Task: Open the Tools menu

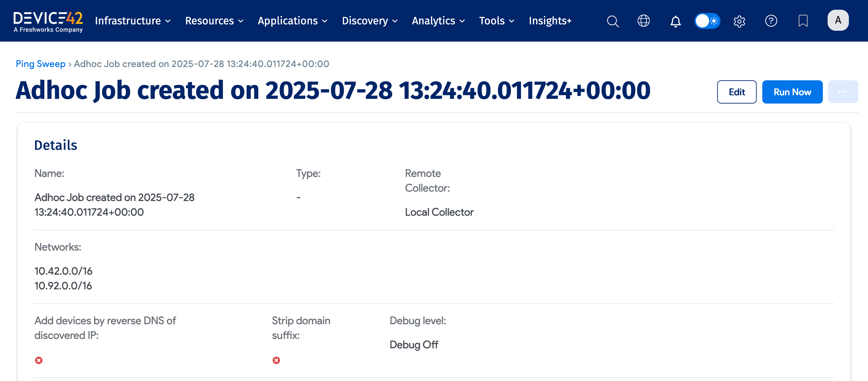Action: click(x=497, y=21)
